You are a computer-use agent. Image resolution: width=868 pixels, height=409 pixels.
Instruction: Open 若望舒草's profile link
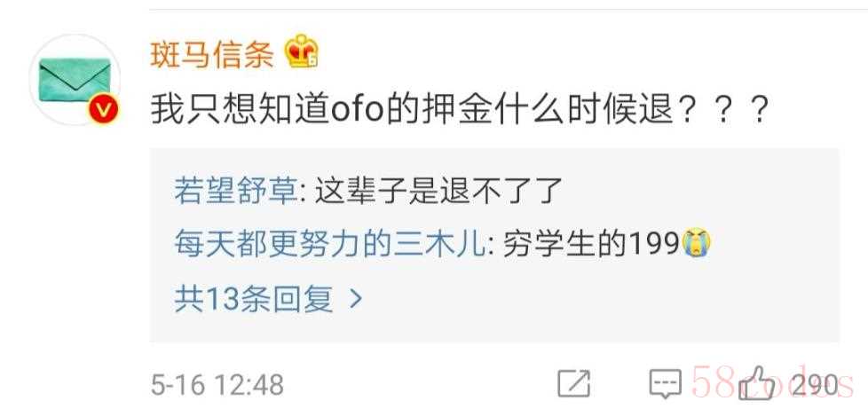[236, 191]
